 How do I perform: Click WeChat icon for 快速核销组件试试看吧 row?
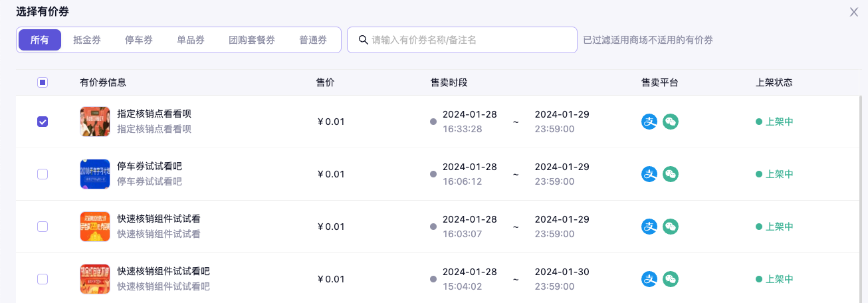(x=671, y=279)
